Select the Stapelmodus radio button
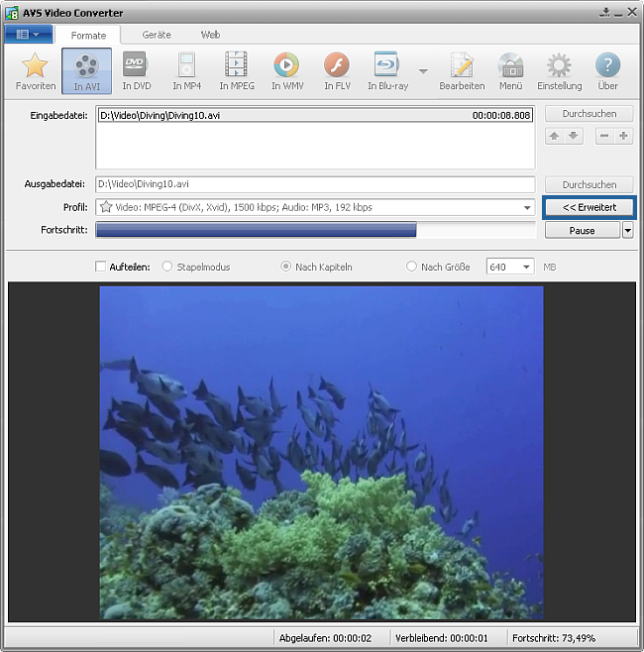Viewport: 644px width, 652px height. pos(166,267)
